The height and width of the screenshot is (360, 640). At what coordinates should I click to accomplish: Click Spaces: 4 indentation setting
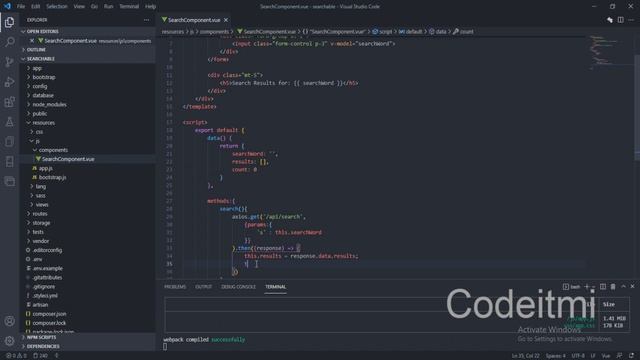(556, 356)
